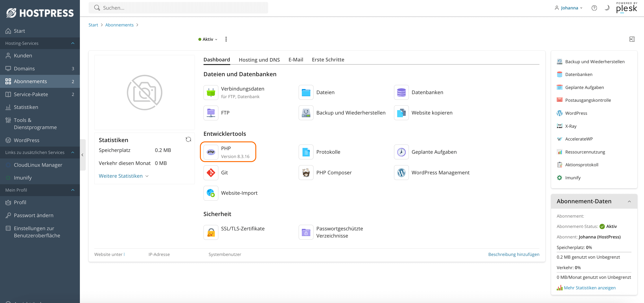Open Datenbanken in right panel
The width and height of the screenshot is (644, 303).
click(x=574, y=74)
